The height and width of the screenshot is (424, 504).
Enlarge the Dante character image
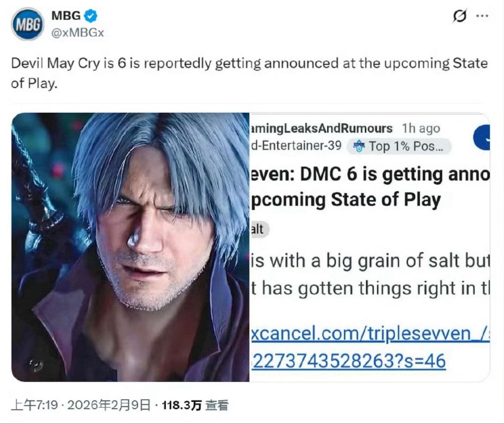click(x=130, y=247)
